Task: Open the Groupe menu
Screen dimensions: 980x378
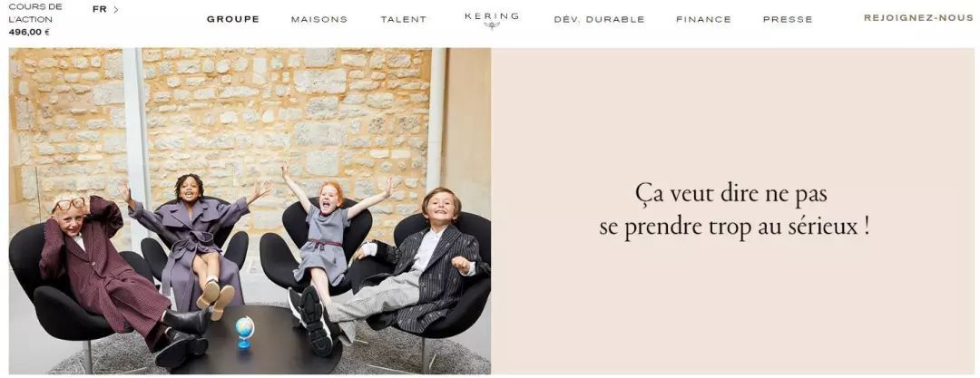Action: (x=233, y=19)
